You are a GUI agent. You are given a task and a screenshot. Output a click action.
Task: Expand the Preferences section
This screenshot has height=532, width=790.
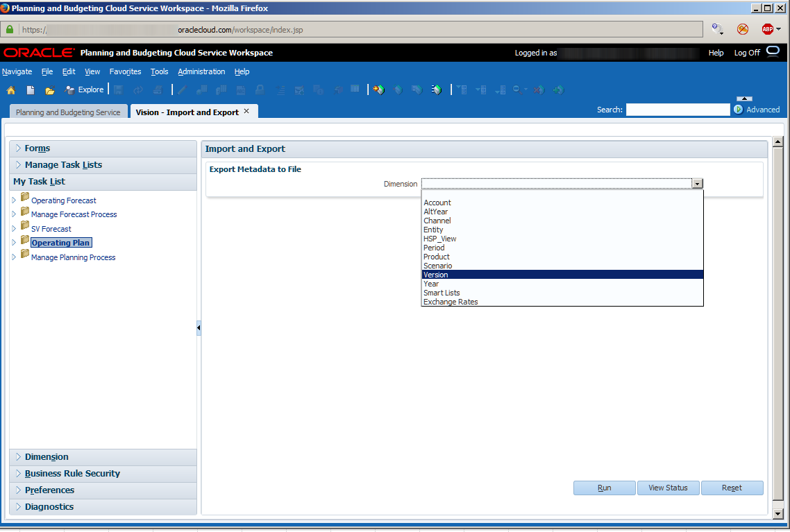pyautogui.click(x=18, y=490)
